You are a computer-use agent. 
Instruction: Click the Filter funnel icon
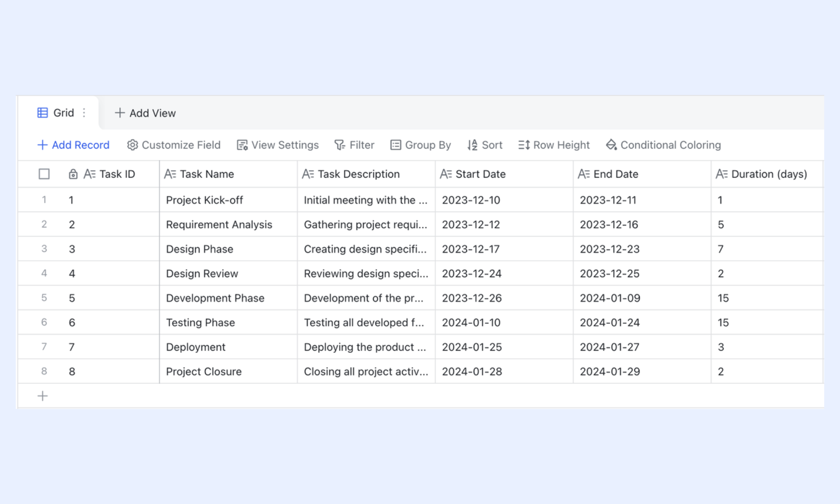tap(340, 145)
